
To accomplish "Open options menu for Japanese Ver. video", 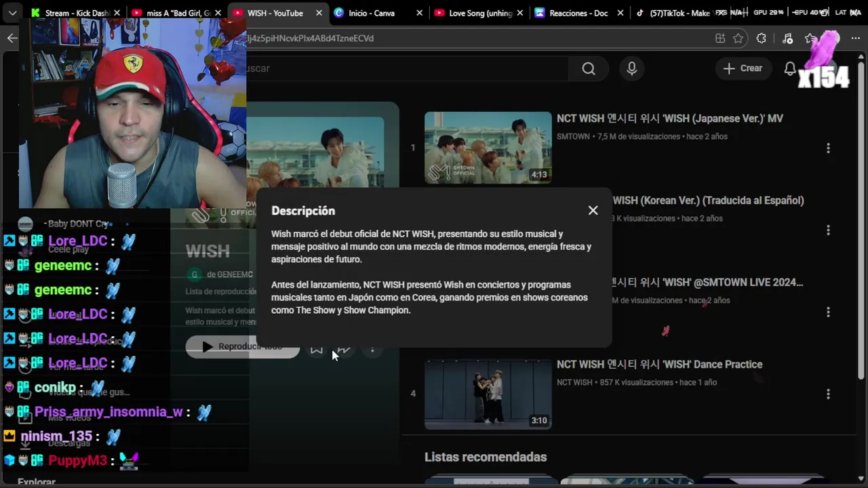I will [x=828, y=148].
